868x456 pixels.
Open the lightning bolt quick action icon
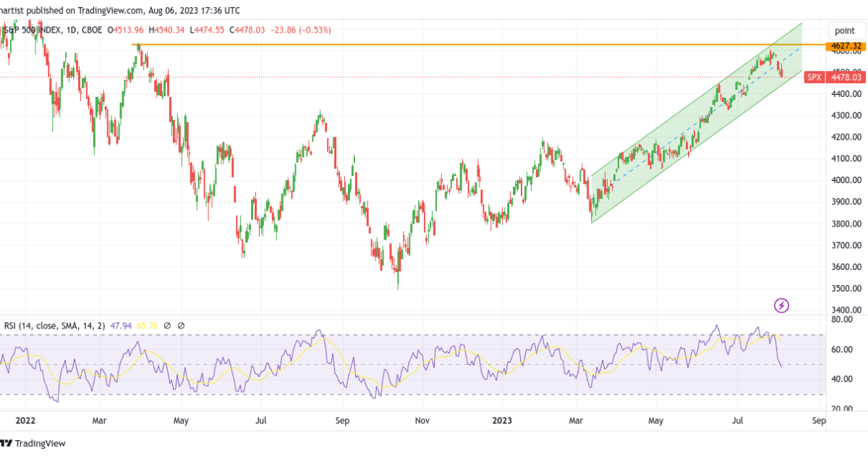click(x=781, y=306)
